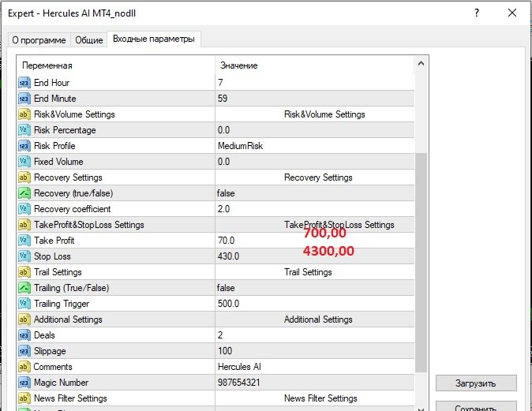Click the integer icon beside Magic Number
532x411 pixels.
(x=24, y=382)
